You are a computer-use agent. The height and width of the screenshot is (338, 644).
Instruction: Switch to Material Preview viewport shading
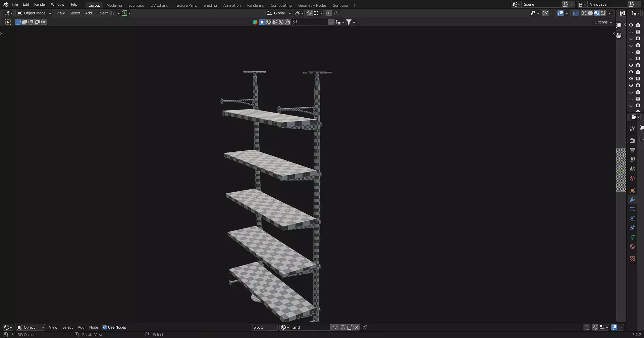[597, 13]
